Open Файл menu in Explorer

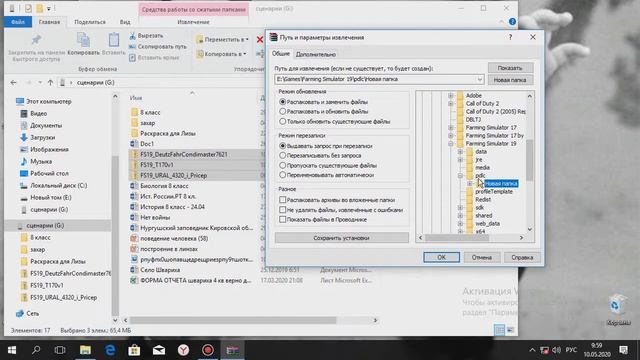point(18,22)
